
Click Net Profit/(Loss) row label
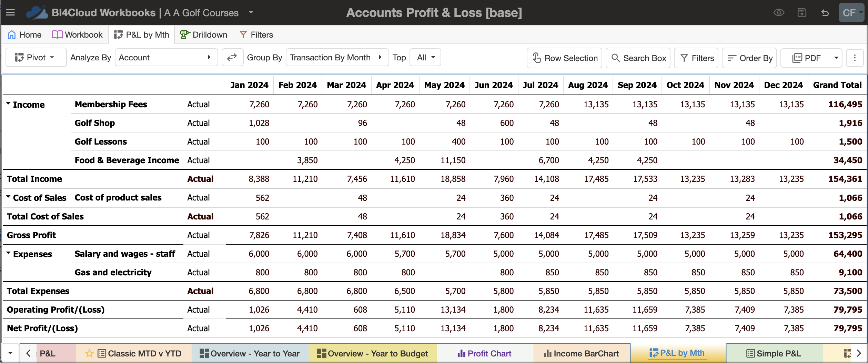click(42, 328)
